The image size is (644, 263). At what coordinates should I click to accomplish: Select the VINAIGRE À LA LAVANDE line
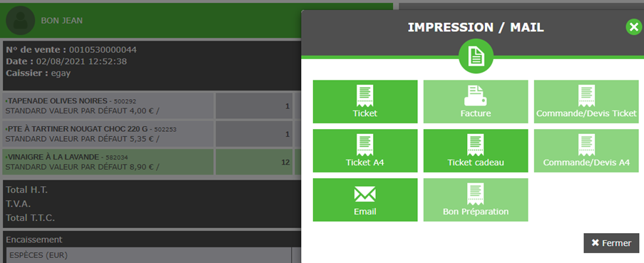(108, 162)
